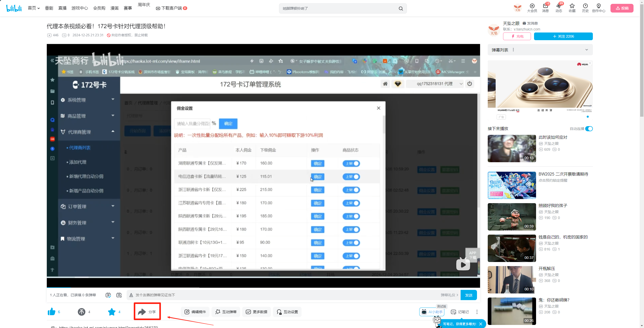The width and height of the screenshot is (644, 328).
Task: Click the star favorite icon
Action: 112,312
